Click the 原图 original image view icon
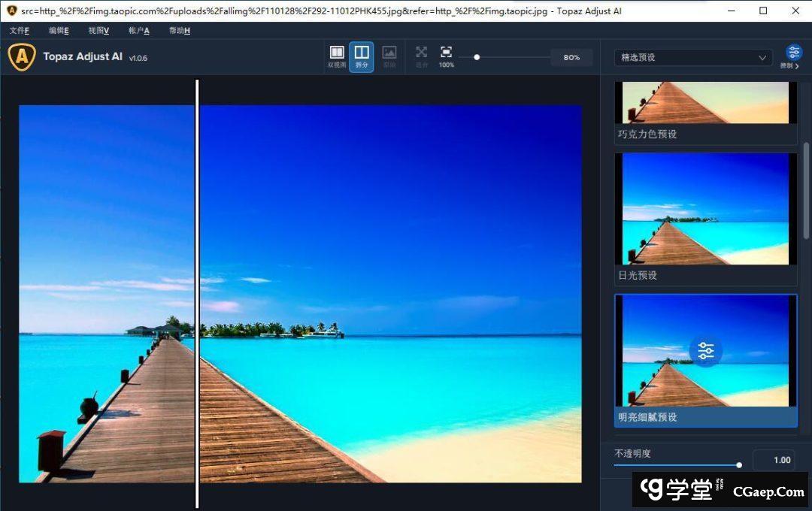812x511 pixels. click(x=389, y=52)
